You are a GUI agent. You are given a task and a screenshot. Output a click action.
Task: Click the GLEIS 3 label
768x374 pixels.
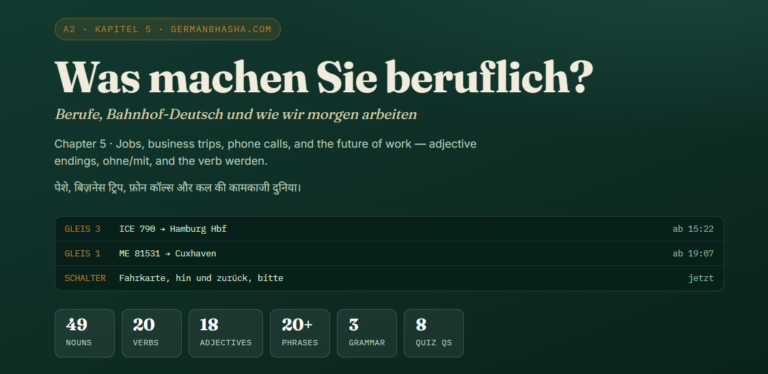[82, 229]
